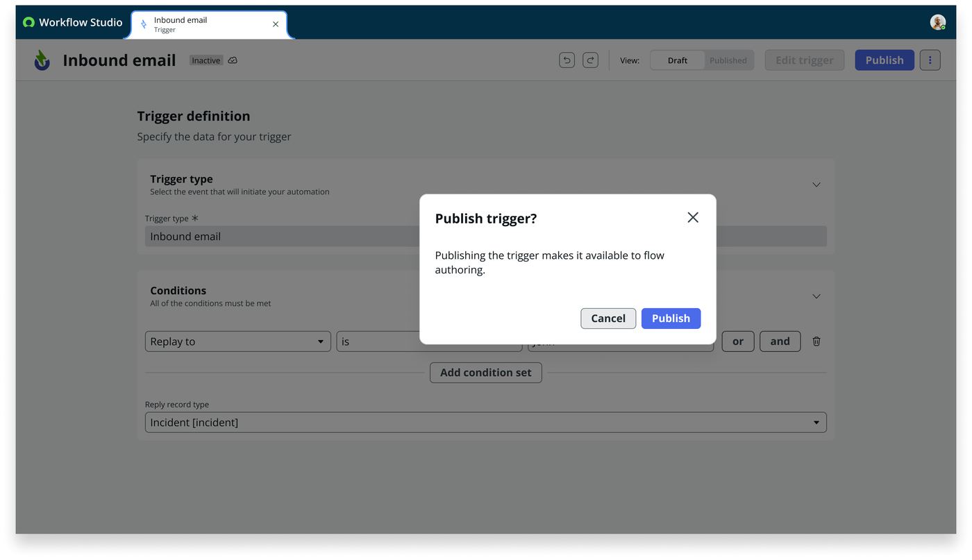
Task: Redo the last change
Action: pos(590,60)
